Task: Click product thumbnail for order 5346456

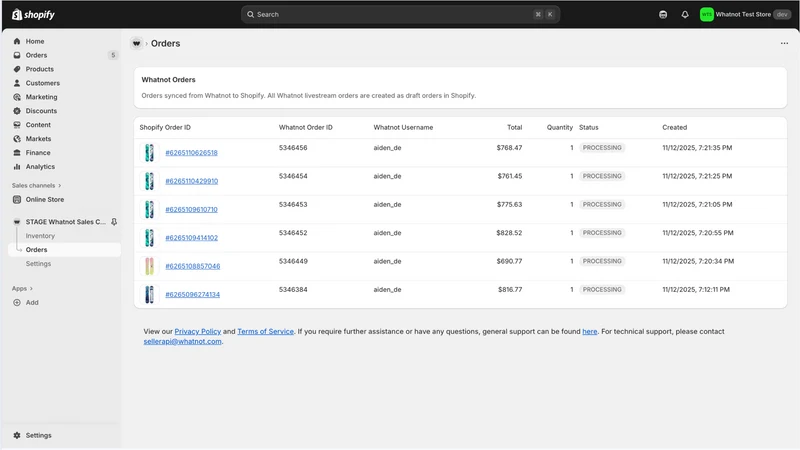Action: coord(149,153)
